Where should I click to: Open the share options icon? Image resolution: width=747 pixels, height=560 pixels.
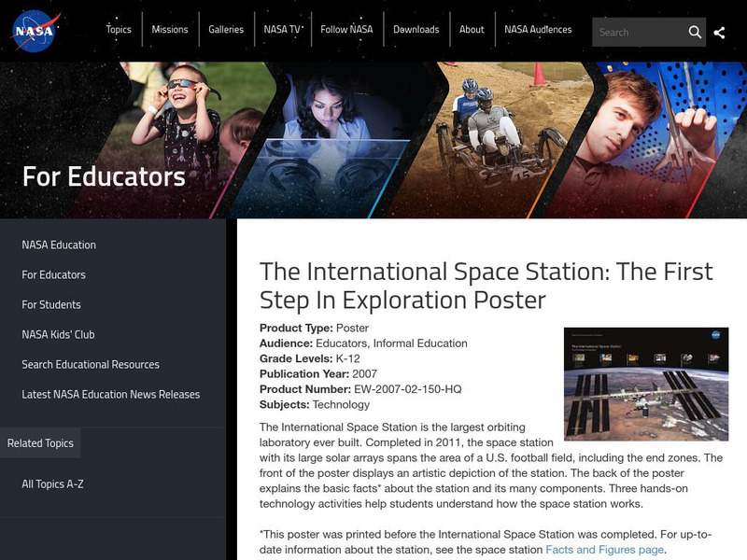(720, 31)
